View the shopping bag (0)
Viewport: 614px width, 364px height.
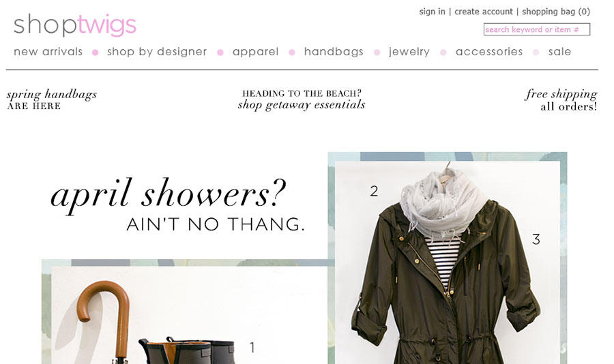click(x=555, y=12)
